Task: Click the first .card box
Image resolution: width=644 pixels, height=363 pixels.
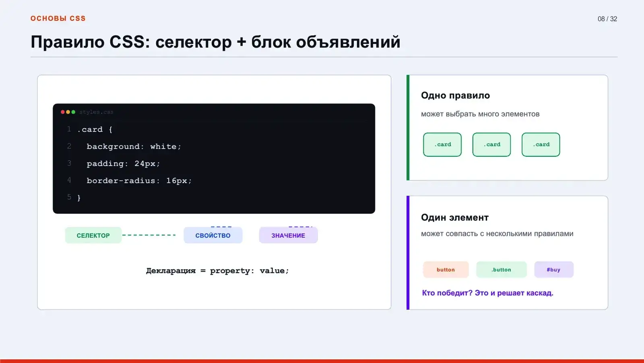Action: pyautogui.click(x=442, y=145)
